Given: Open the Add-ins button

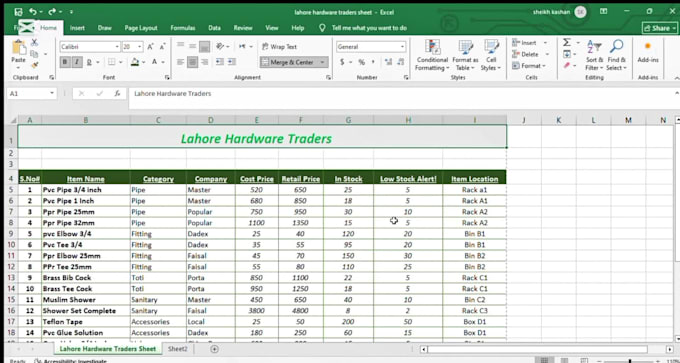Looking at the screenshot, I should 648,52.
